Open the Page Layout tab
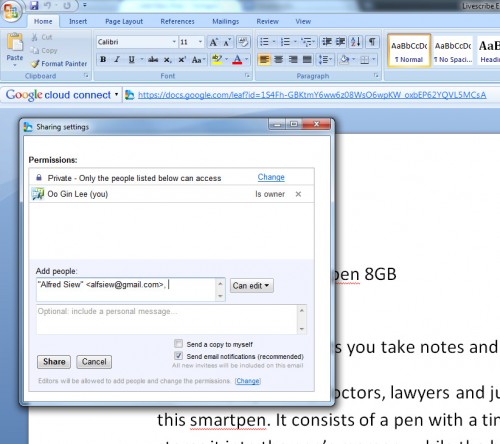Viewport: 500px width, 444px height. point(124,21)
